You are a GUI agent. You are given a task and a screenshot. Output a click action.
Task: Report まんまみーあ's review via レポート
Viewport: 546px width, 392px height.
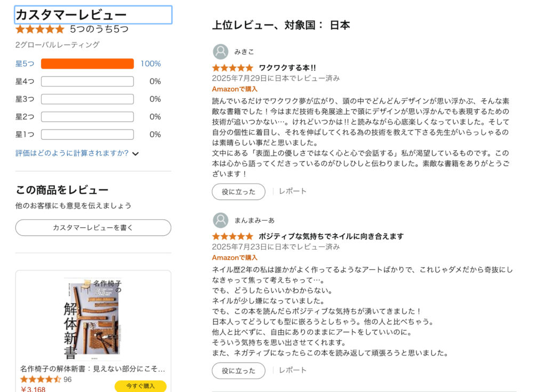click(x=293, y=370)
